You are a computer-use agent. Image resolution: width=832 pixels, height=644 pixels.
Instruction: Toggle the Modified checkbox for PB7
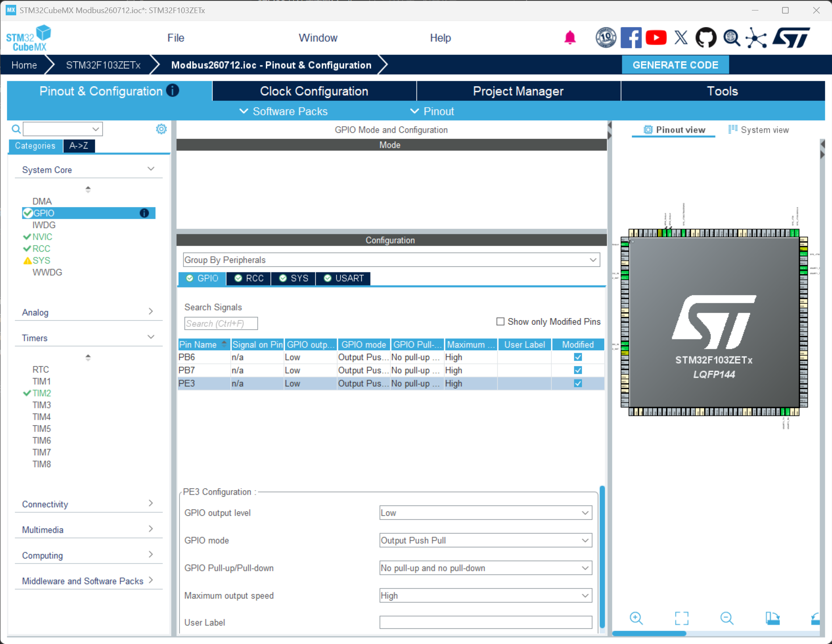click(578, 370)
